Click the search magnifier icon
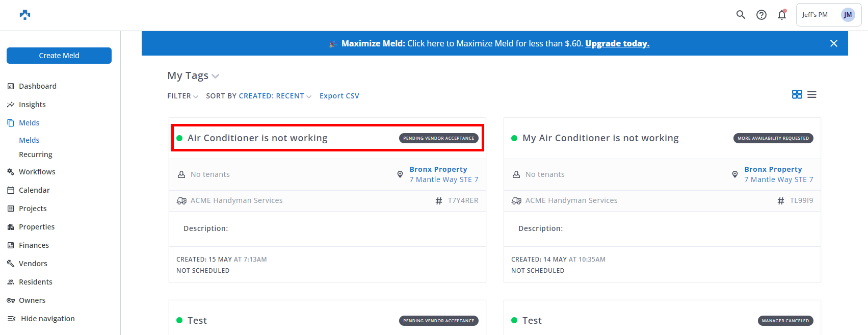 pyautogui.click(x=741, y=15)
